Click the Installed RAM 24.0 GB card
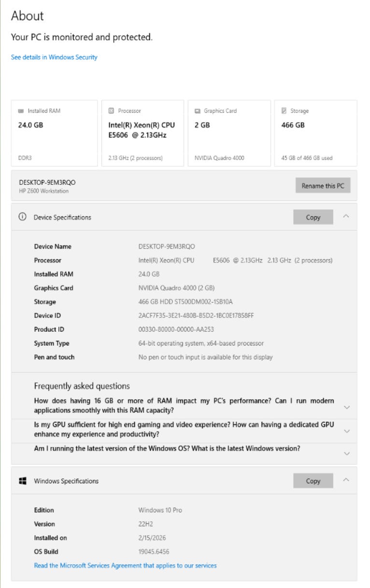Screen dimensions: 370x588 click(x=54, y=133)
